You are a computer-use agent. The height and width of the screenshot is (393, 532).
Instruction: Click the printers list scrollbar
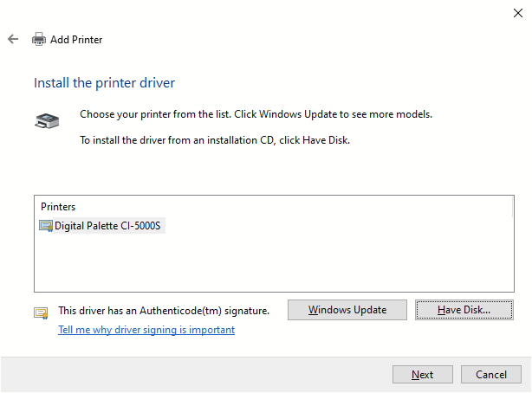coord(512,207)
